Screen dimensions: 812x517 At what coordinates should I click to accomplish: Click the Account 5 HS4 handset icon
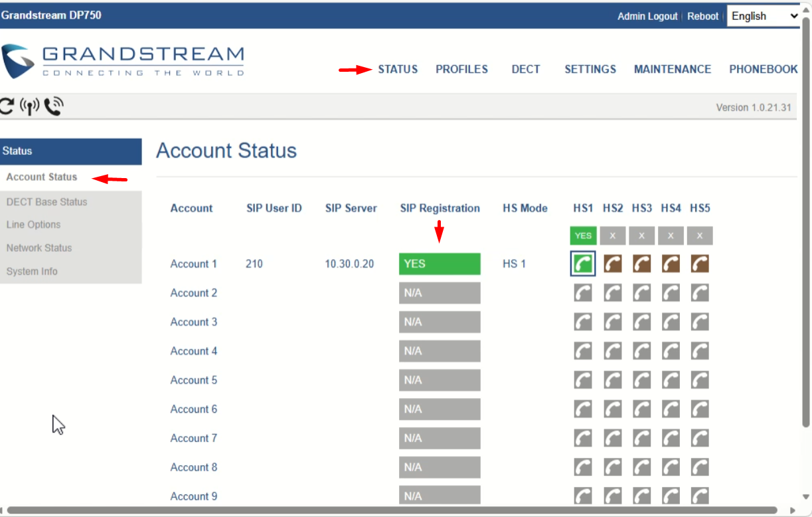pos(671,380)
